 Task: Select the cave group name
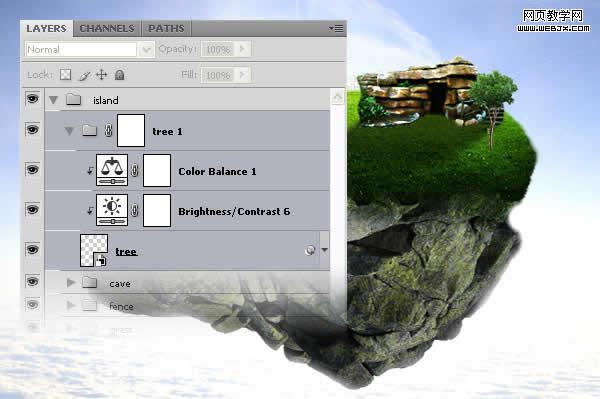click(x=120, y=284)
